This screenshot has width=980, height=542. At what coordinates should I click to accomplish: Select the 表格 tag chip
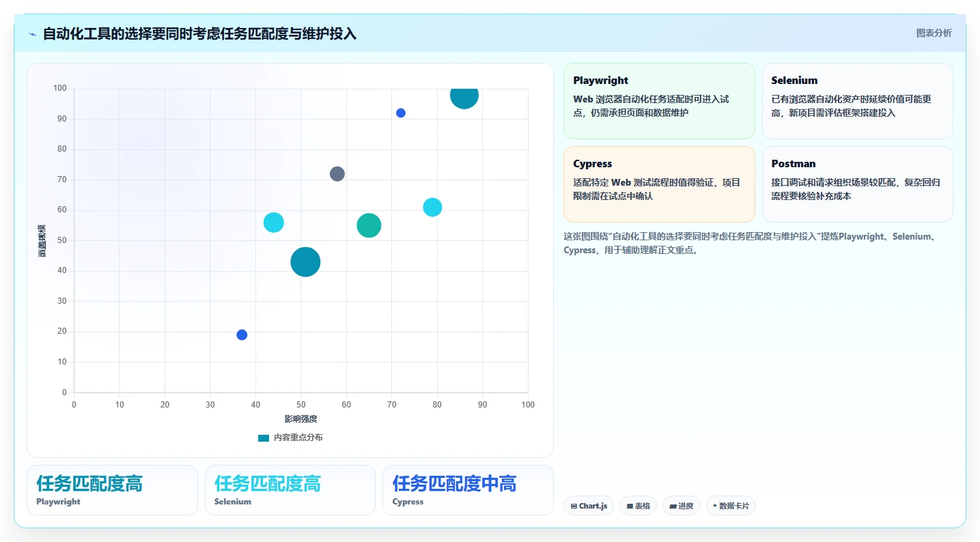(x=638, y=506)
